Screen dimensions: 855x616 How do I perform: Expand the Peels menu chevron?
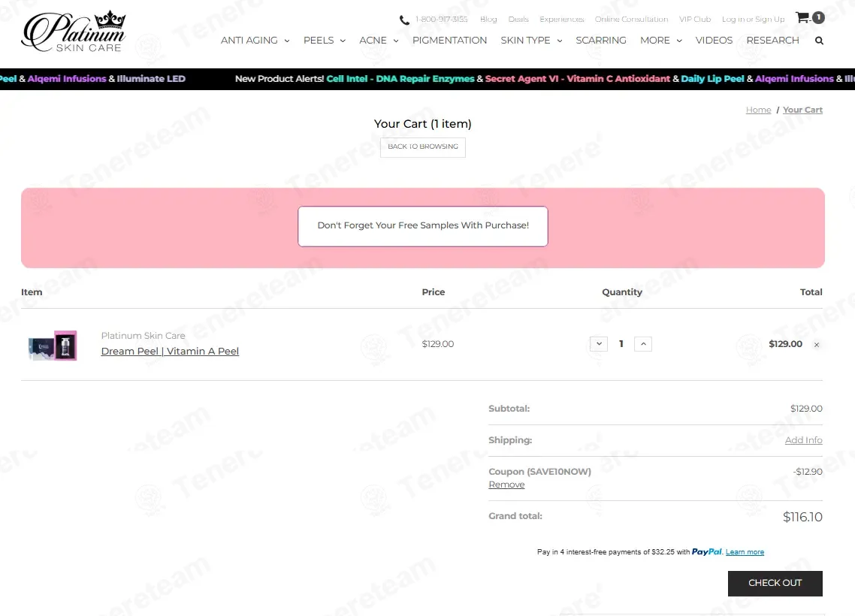click(343, 41)
